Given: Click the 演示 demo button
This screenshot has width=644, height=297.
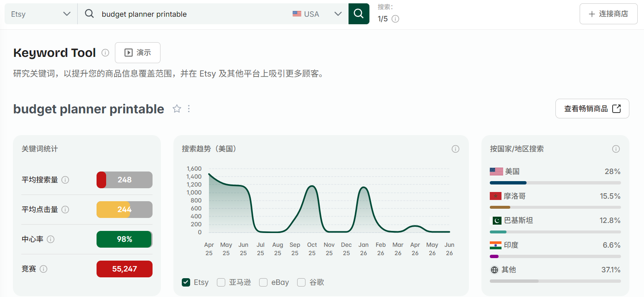Looking at the screenshot, I should click(137, 53).
